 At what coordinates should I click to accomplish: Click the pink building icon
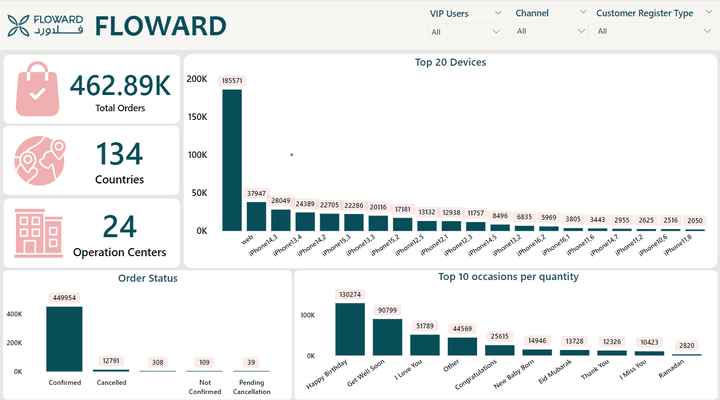coord(39,233)
